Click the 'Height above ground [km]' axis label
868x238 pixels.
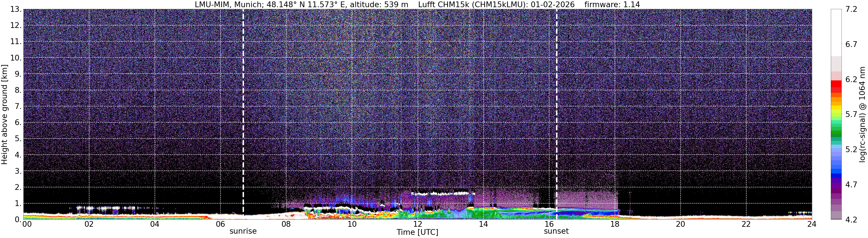point(4,114)
